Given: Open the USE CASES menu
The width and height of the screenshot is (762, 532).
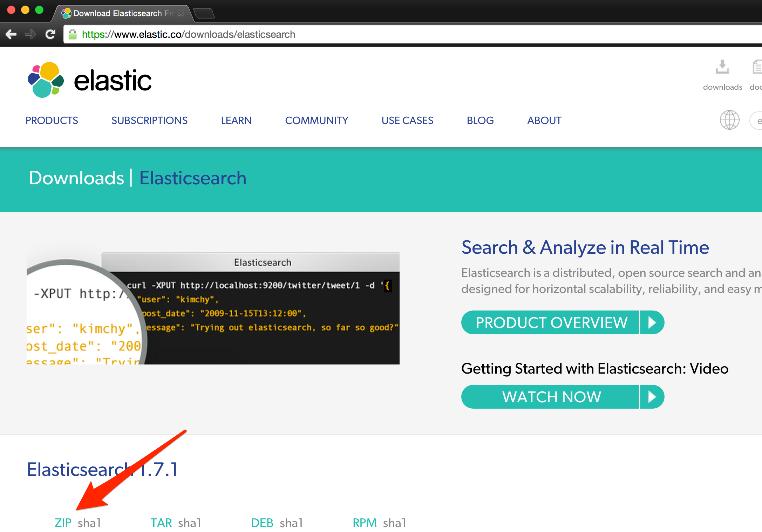Looking at the screenshot, I should [407, 121].
